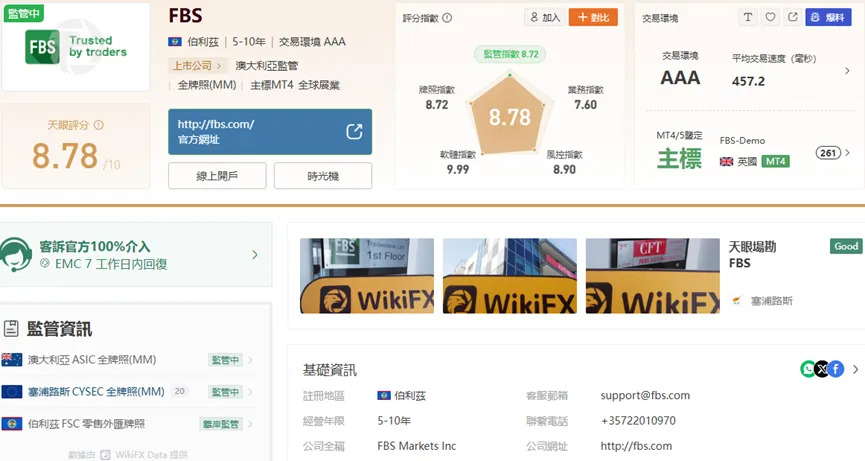Click the phone number +35722010970
Image resolution: width=865 pixels, height=461 pixels.
point(638,421)
